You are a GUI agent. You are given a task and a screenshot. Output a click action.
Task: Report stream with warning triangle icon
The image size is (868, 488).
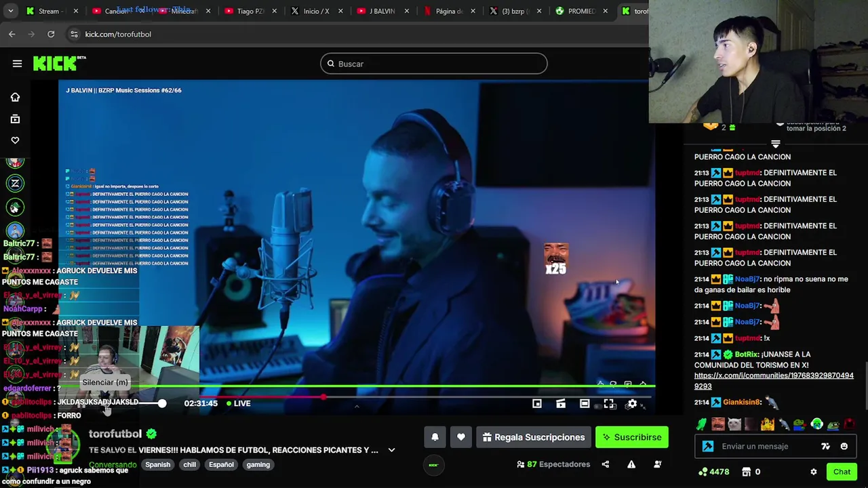click(x=631, y=464)
